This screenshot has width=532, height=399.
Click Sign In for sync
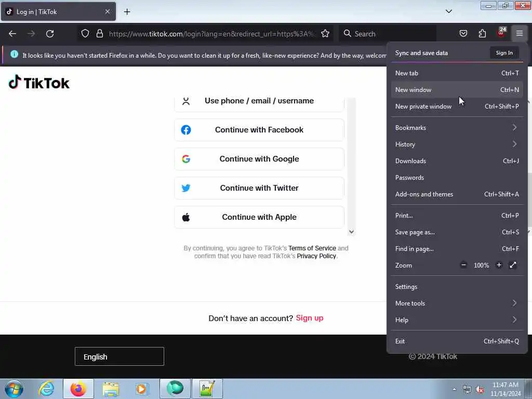coord(504,53)
